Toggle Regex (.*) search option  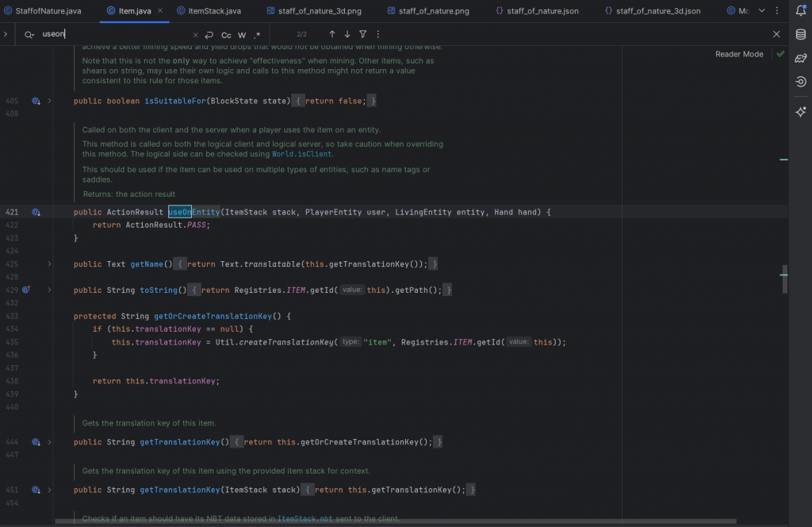[x=257, y=35]
